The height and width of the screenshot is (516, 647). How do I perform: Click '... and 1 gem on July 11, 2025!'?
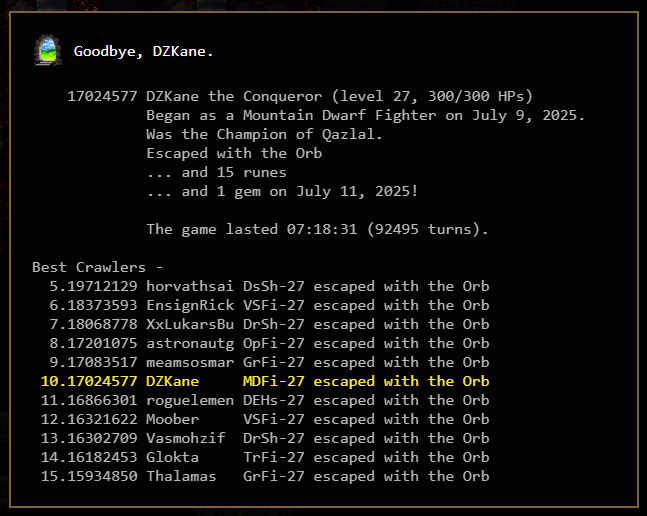pos(282,191)
